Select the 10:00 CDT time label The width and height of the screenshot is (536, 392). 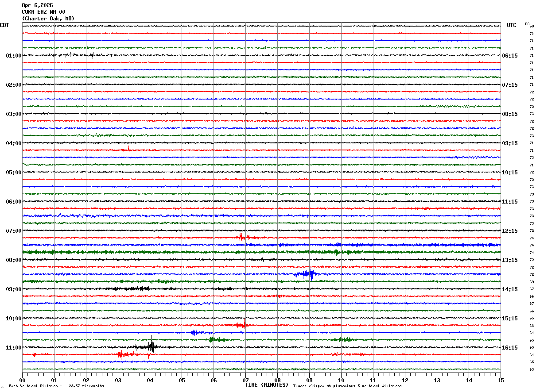tap(14, 319)
